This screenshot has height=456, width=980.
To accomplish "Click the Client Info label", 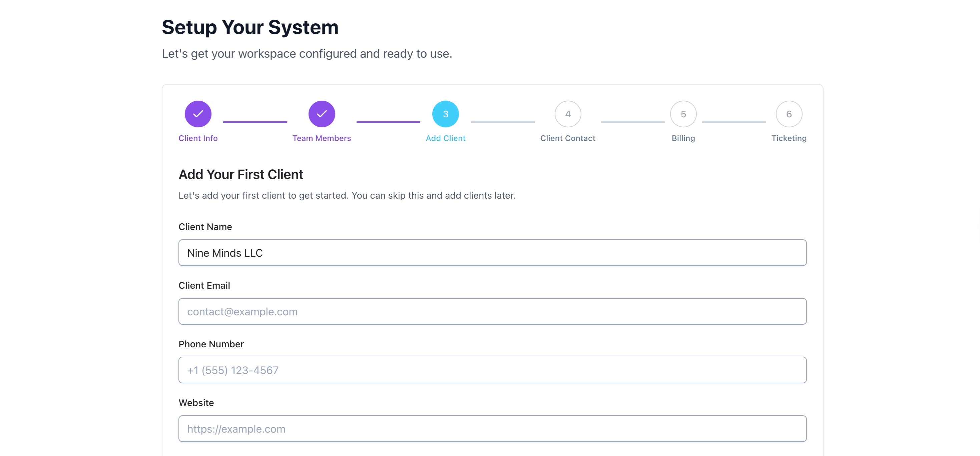I will pyautogui.click(x=198, y=138).
